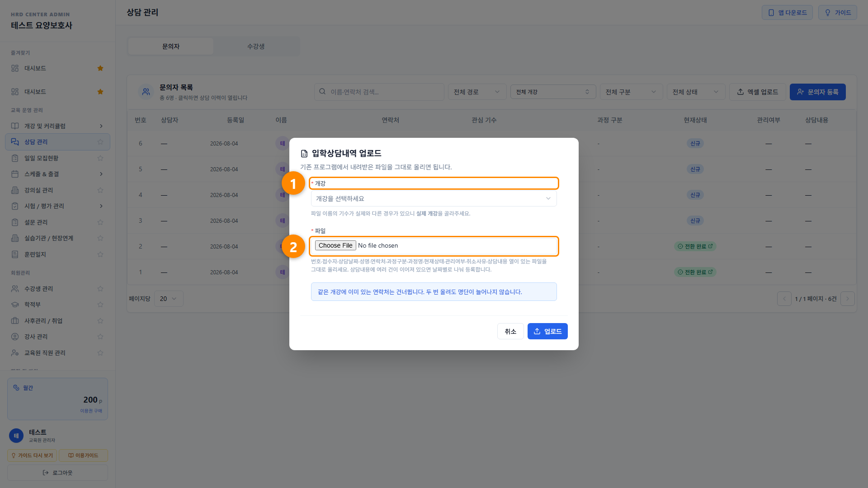Image resolution: width=868 pixels, height=488 pixels.
Task: Open the 개강을 선택하세요 dropdown
Action: coord(434,198)
